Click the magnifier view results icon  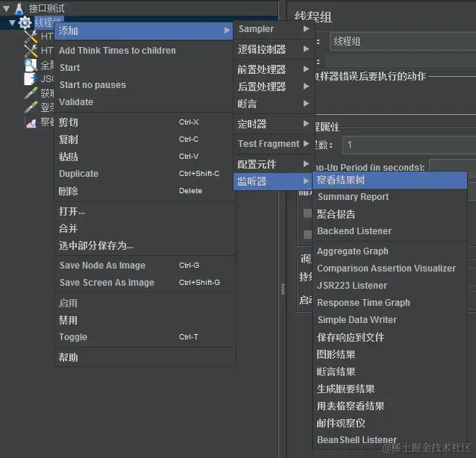pos(31,65)
